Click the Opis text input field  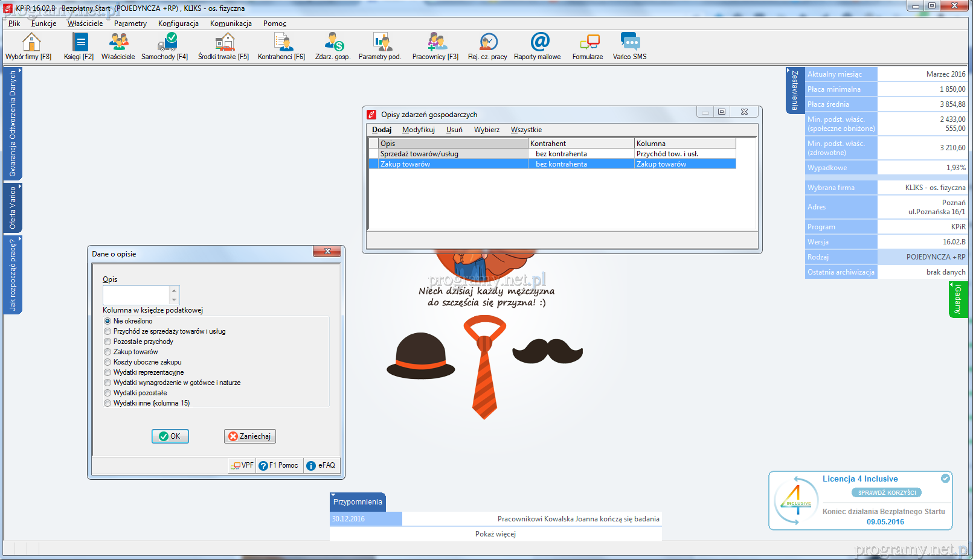(x=136, y=295)
